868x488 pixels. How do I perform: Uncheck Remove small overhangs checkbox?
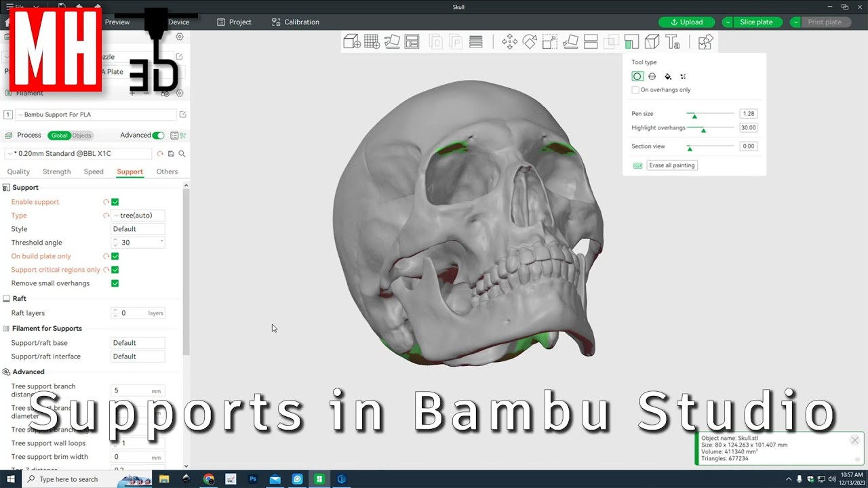click(115, 283)
